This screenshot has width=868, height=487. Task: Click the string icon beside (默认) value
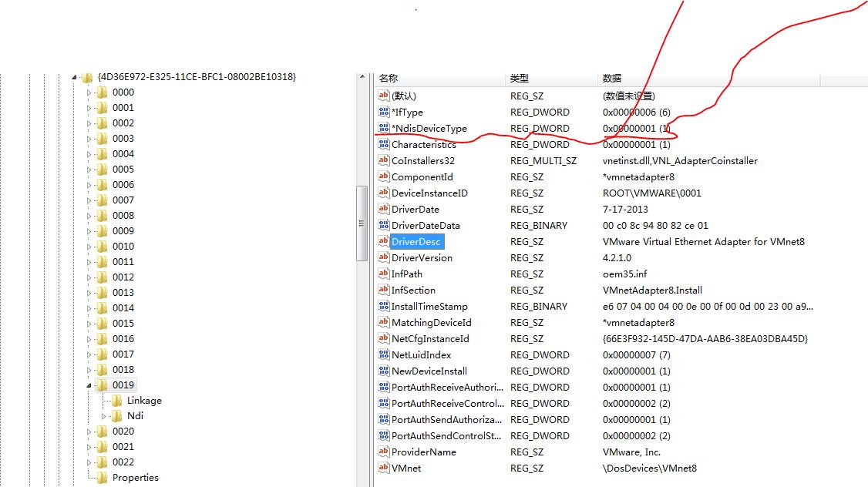coord(384,96)
